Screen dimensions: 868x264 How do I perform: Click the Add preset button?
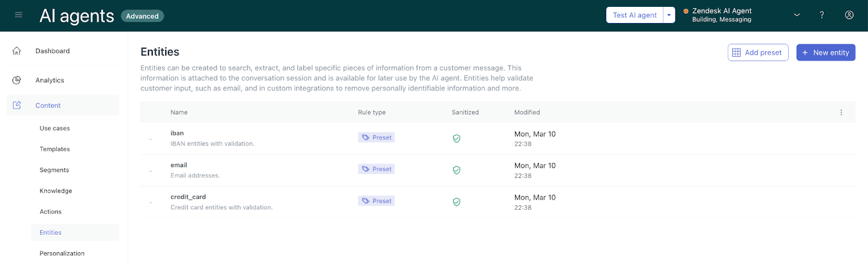pos(758,52)
